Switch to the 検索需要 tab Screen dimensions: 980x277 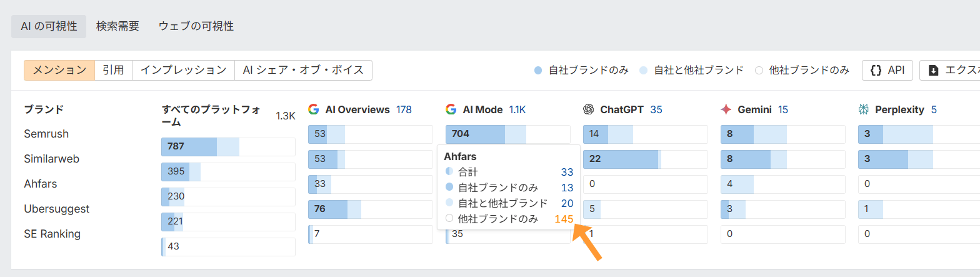[117, 27]
